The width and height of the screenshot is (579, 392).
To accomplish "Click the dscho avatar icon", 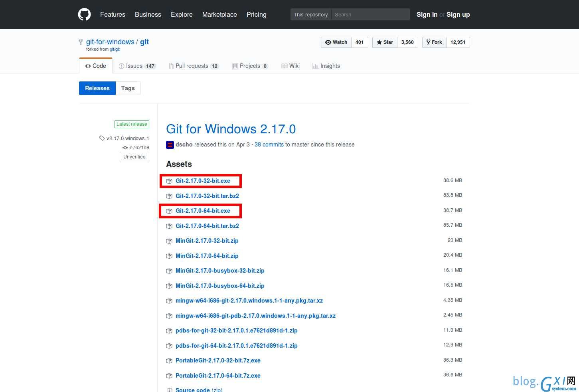I will pyautogui.click(x=170, y=145).
